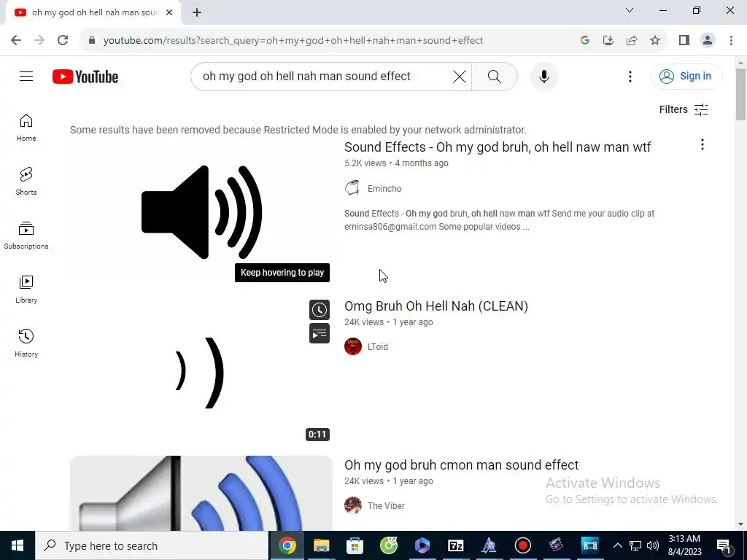Image resolution: width=747 pixels, height=560 pixels.
Task: Visit the LToid channel name
Action: coord(377,347)
